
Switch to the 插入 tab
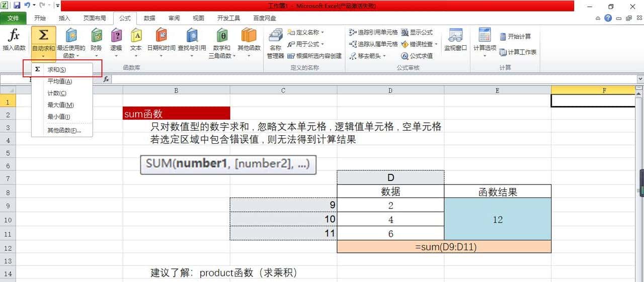click(64, 18)
